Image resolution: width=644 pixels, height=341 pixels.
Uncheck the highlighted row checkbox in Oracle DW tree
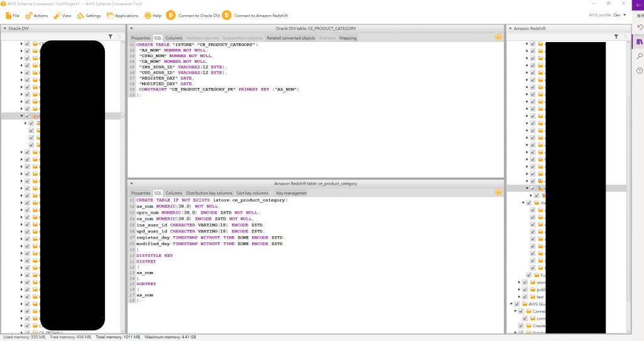(28, 116)
